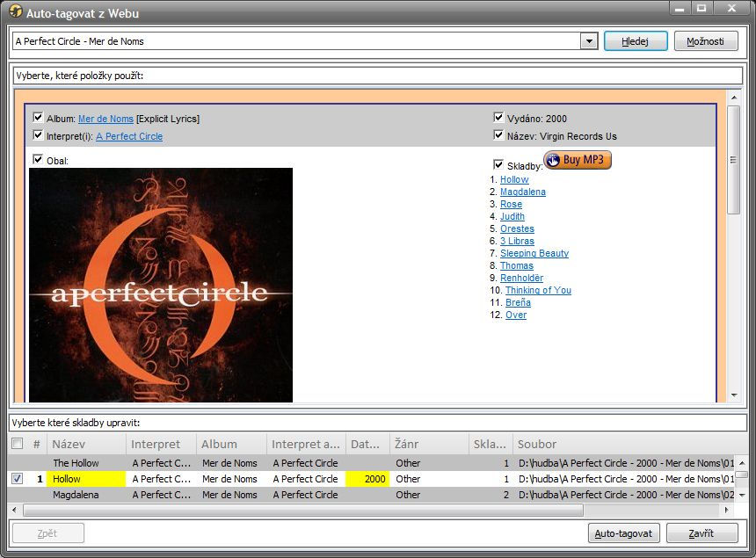The image size is (756, 558).
Task: Sort by the Soubor column header
Action: click(624, 444)
